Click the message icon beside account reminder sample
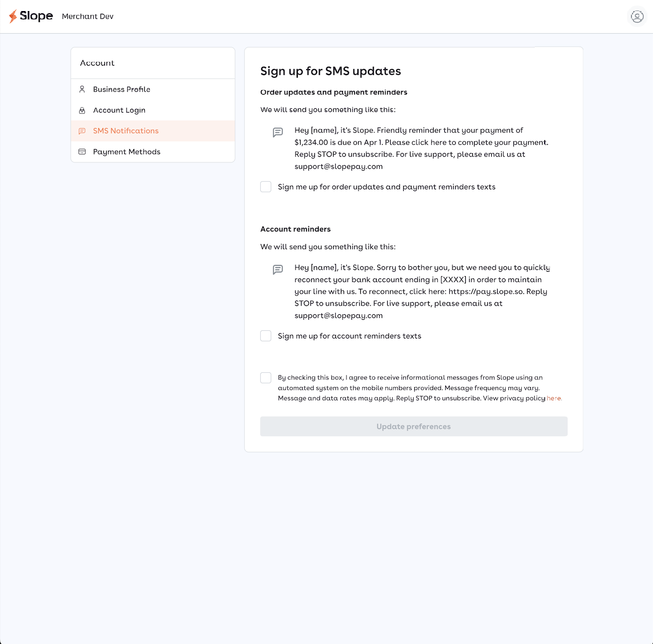The image size is (653, 644). pos(278,270)
